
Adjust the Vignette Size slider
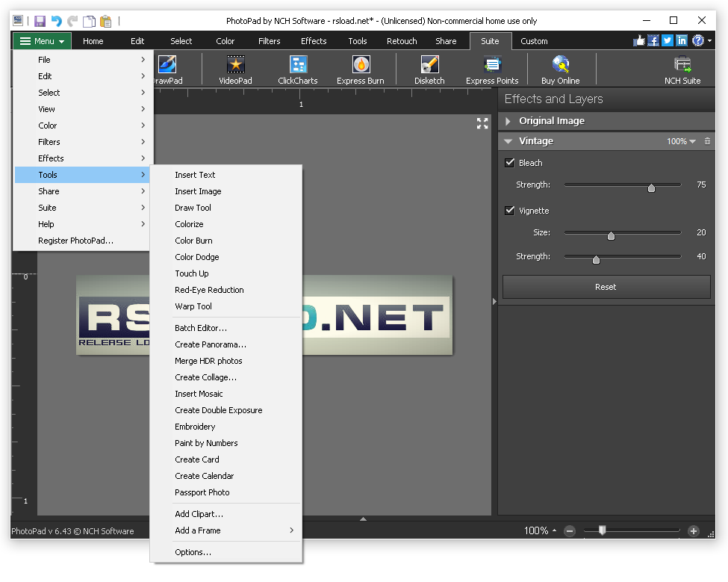(611, 235)
